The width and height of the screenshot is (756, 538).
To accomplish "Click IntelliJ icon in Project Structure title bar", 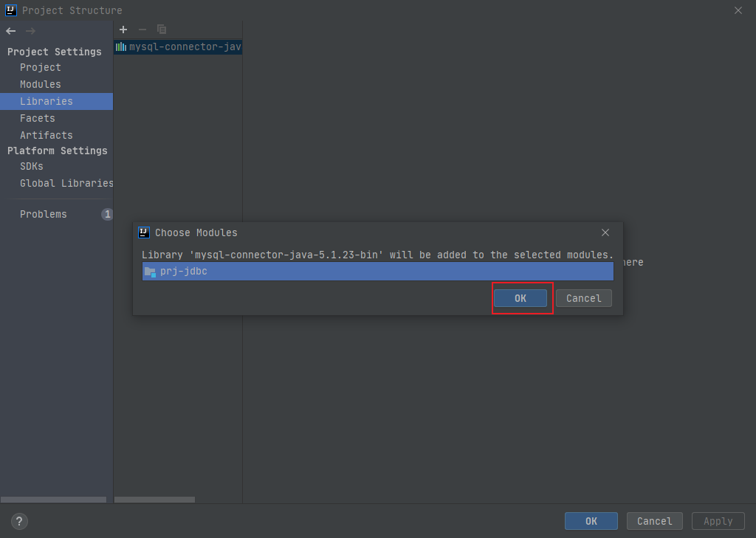I will 10,10.
